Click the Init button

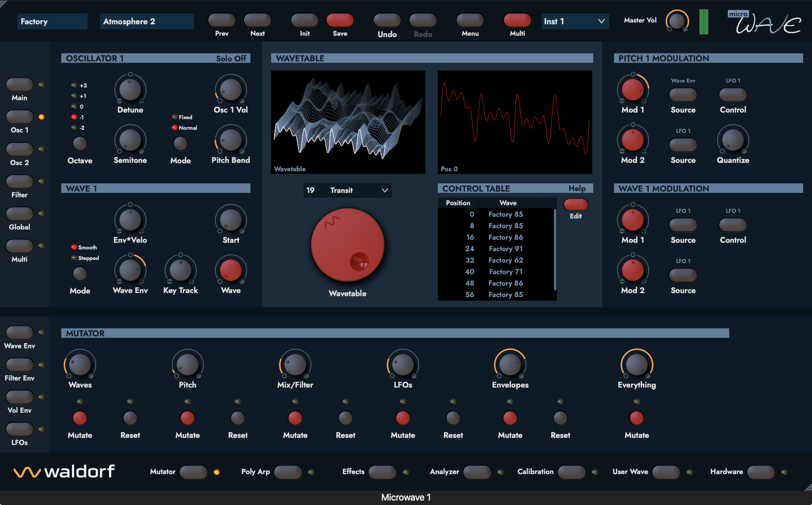(304, 20)
